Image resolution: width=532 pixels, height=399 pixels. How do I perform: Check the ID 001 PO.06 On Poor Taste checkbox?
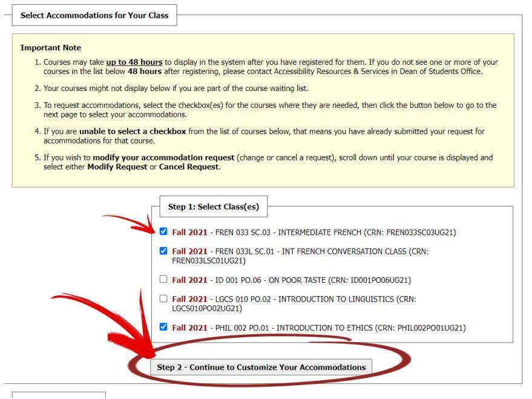[x=163, y=279]
